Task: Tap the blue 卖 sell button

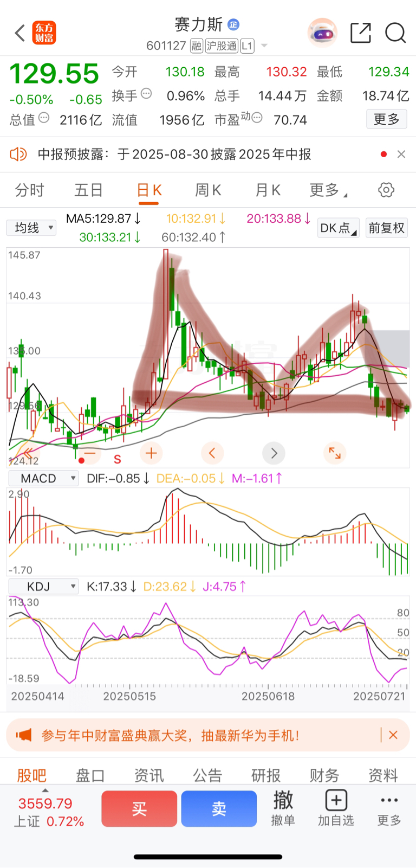Action: 219,808
